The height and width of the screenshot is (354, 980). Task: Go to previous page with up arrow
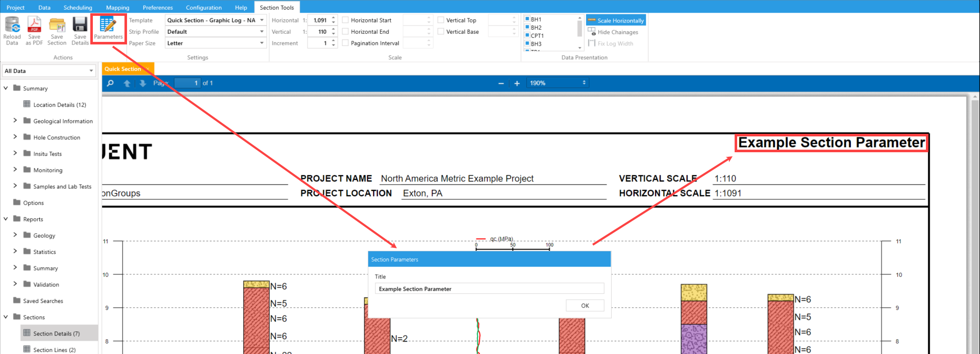coord(127,83)
